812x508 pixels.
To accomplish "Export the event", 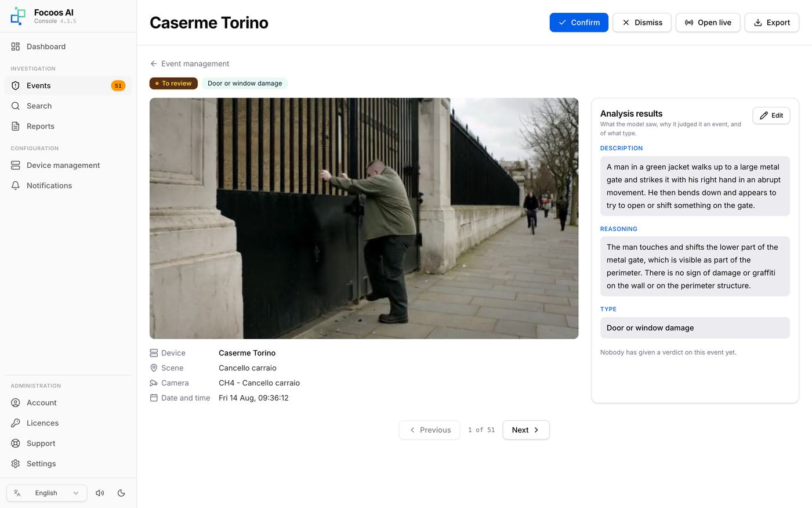I will tap(771, 23).
